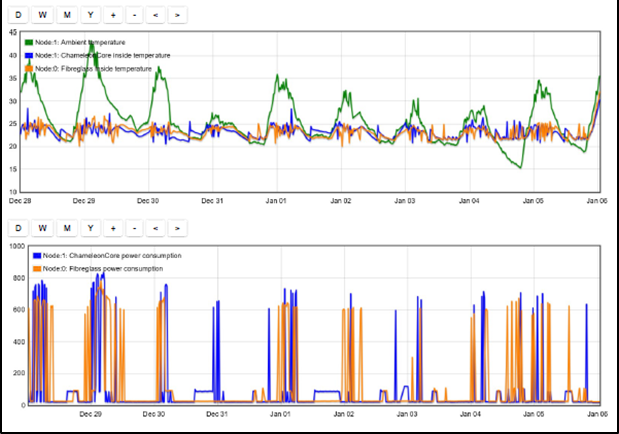The width and height of the screenshot is (619, 434).
Task: Click the D (day) button on power chart
Action: pyautogui.click(x=18, y=228)
